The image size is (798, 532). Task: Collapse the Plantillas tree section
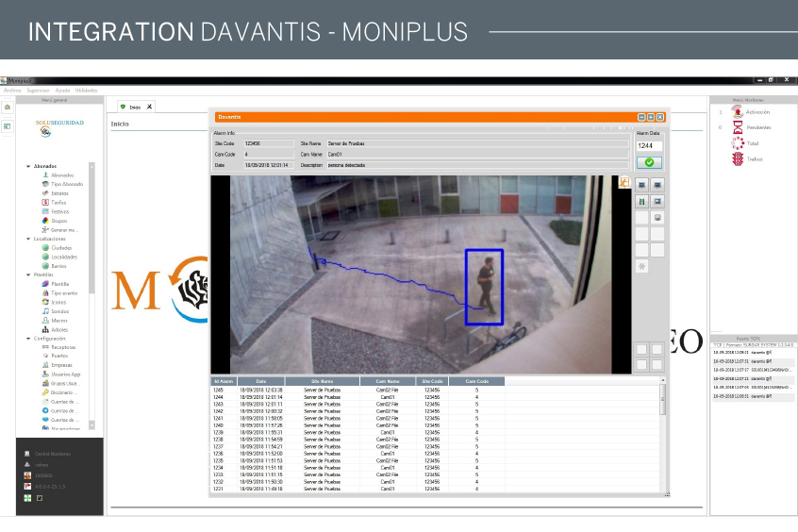[28, 274]
